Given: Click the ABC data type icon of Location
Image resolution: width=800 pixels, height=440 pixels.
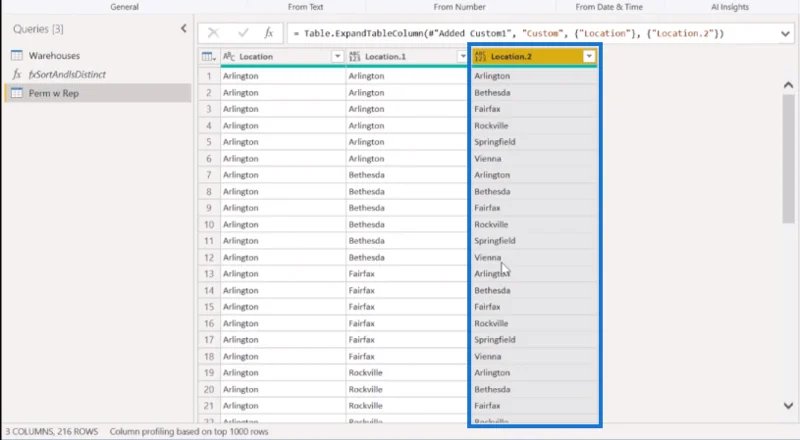Looking at the screenshot, I should (x=229, y=57).
